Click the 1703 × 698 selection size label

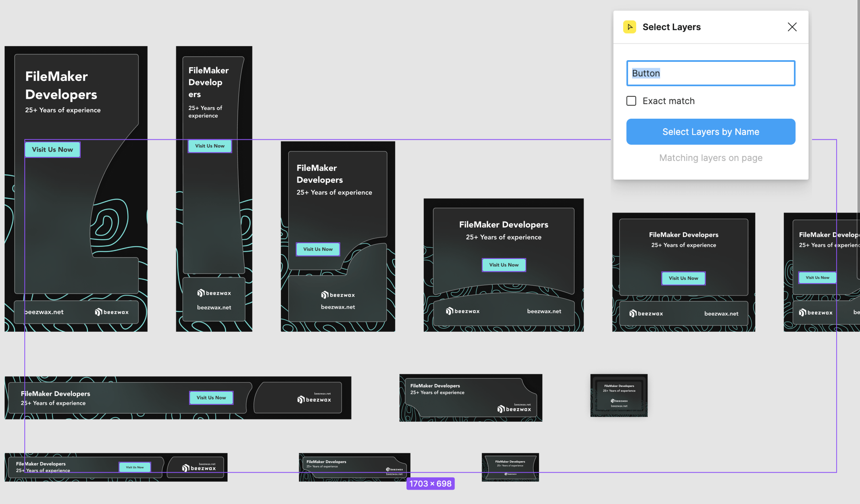point(430,484)
